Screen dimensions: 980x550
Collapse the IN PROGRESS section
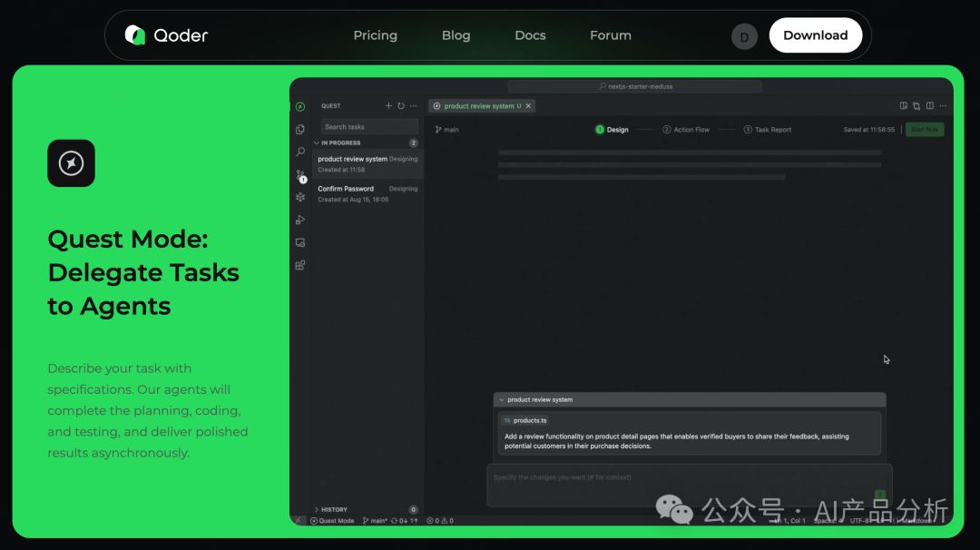pyautogui.click(x=317, y=143)
